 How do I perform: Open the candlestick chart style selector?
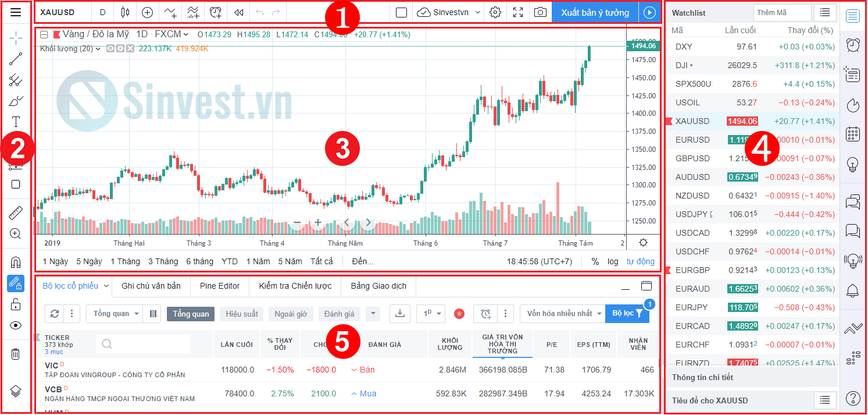(126, 12)
